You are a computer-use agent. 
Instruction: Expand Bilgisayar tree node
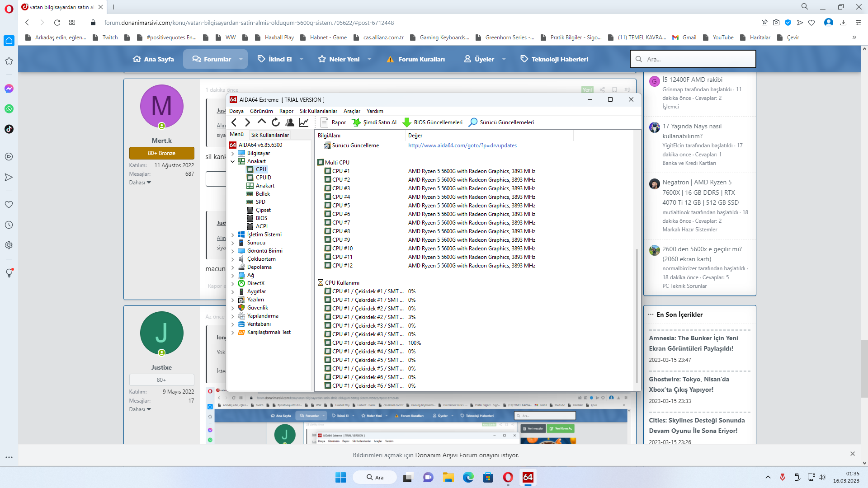pos(233,153)
